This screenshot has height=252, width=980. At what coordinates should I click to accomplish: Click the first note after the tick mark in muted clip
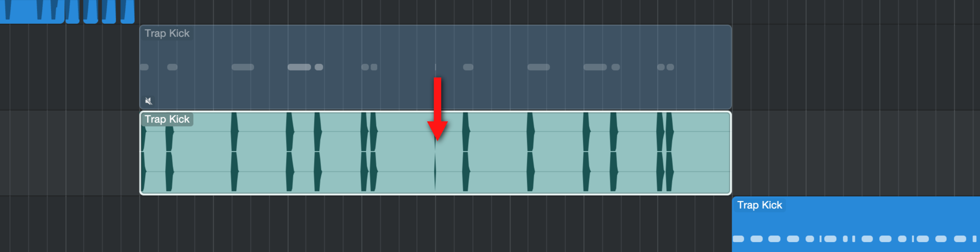(468, 67)
